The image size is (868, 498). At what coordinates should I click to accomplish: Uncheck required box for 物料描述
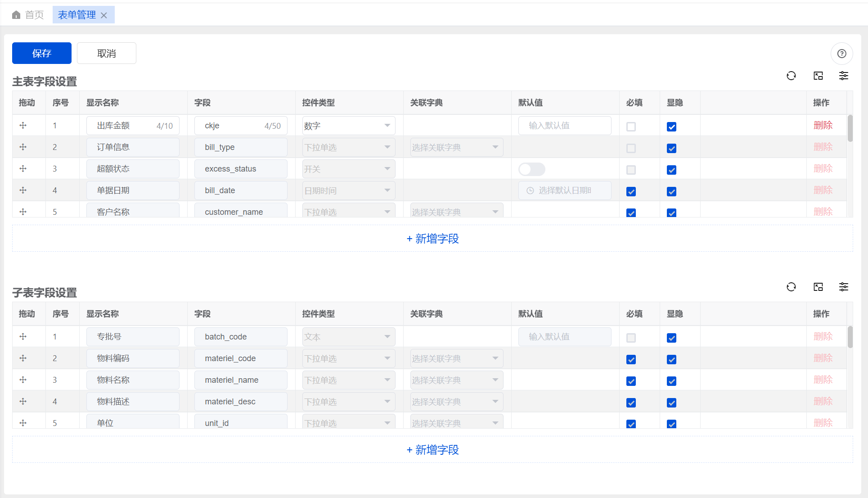(631, 403)
